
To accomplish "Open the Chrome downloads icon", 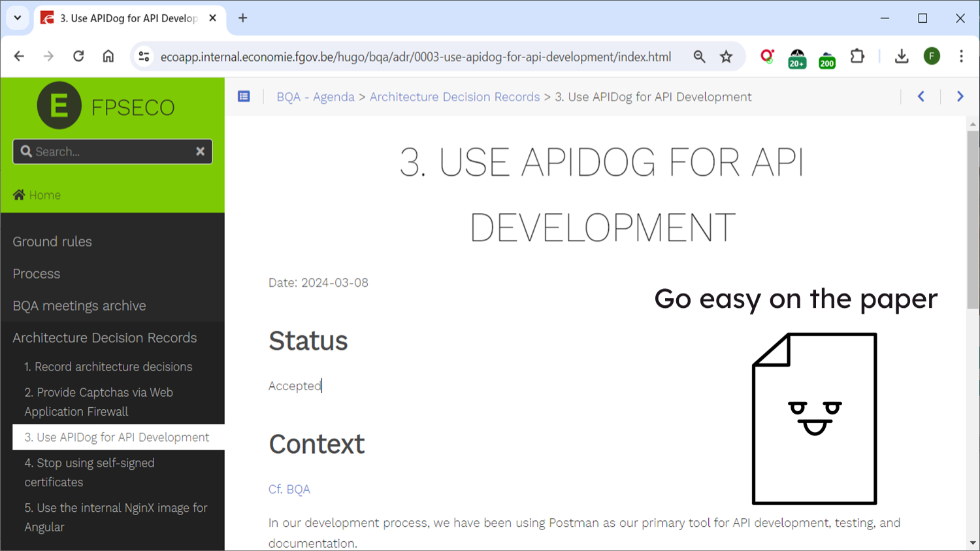I will (x=901, y=57).
